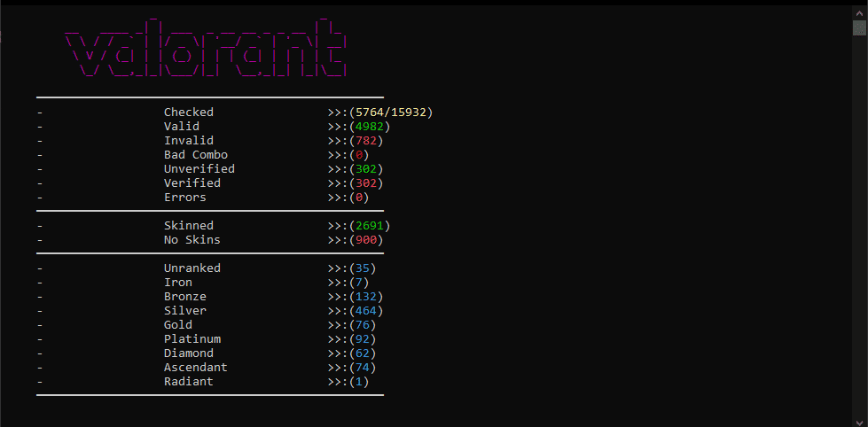Click the 5764/15932 checked count

click(x=391, y=113)
